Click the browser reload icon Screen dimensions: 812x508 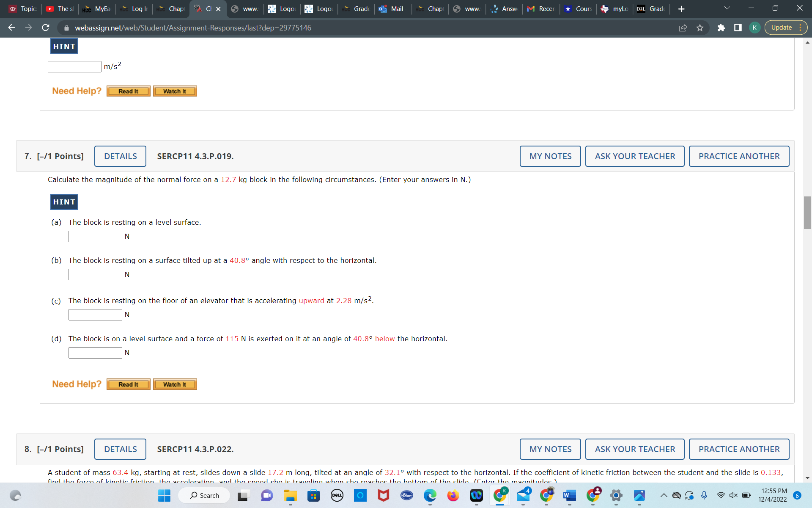point(46,28)
